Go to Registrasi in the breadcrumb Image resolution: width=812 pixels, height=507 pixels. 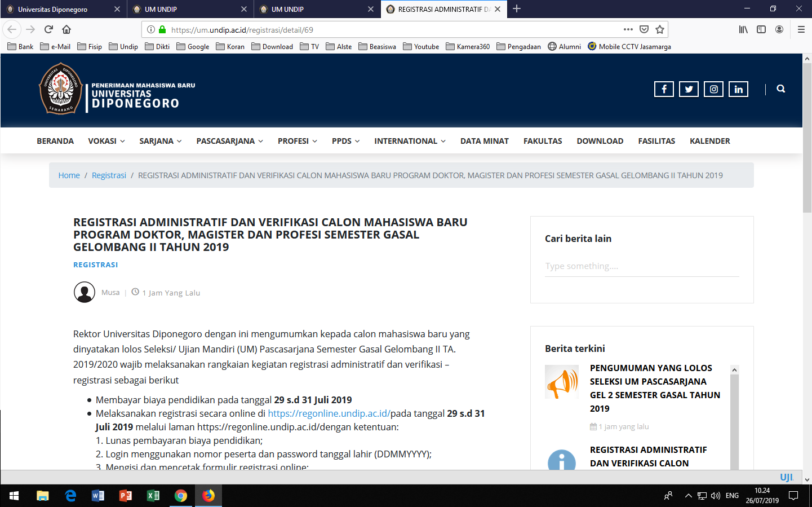pyautogui.click(x=109, y=175)
